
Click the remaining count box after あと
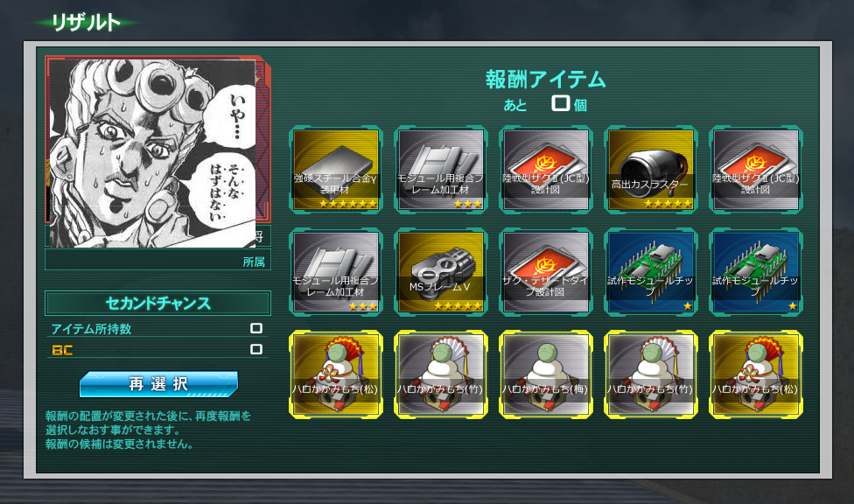(560, 103)
